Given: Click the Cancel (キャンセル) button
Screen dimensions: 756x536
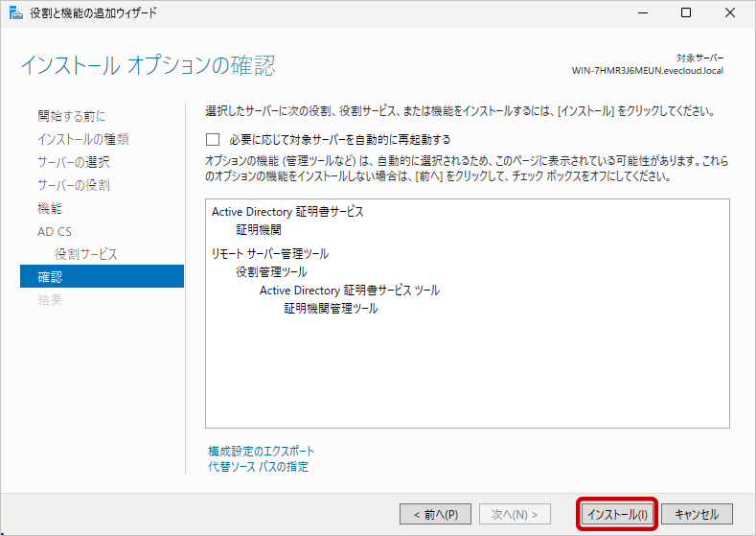Looking at the screenshot, I should point(697,514).
